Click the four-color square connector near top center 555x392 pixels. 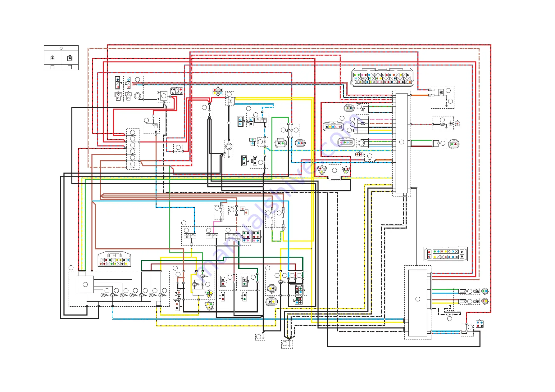click(x=218, y=91)
